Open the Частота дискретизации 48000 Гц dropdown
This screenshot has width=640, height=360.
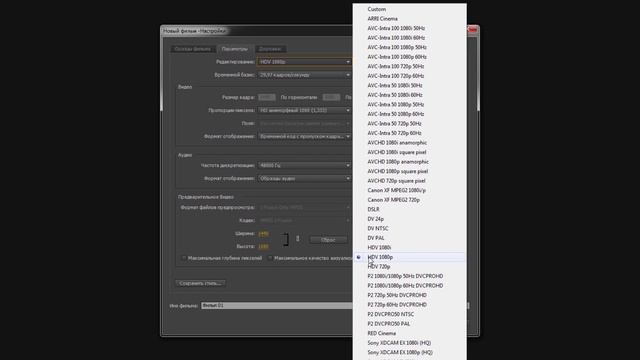point(304,165)
